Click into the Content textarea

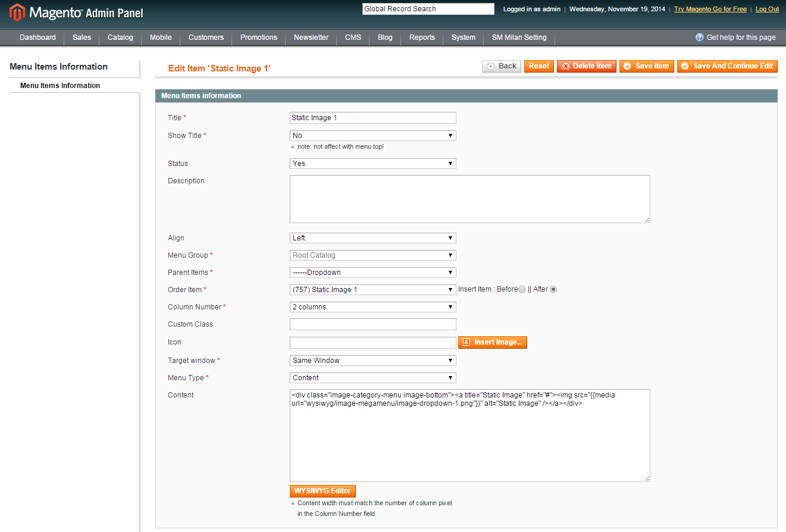pos(470,436)
